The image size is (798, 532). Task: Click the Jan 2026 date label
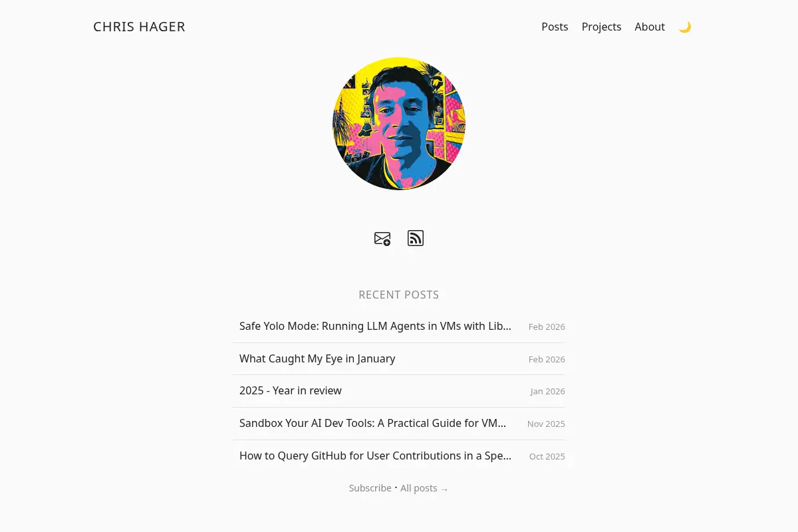click(x=547, y=392)
